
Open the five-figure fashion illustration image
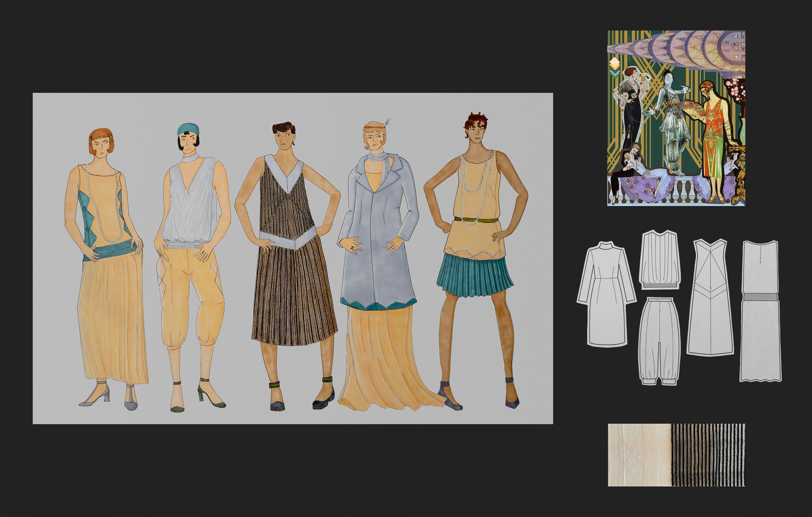[293, 259]
